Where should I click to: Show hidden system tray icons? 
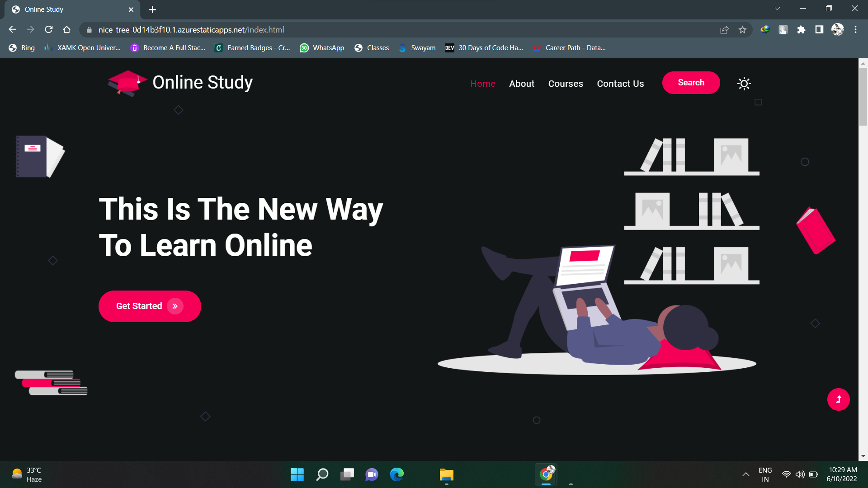coord(745,474)
